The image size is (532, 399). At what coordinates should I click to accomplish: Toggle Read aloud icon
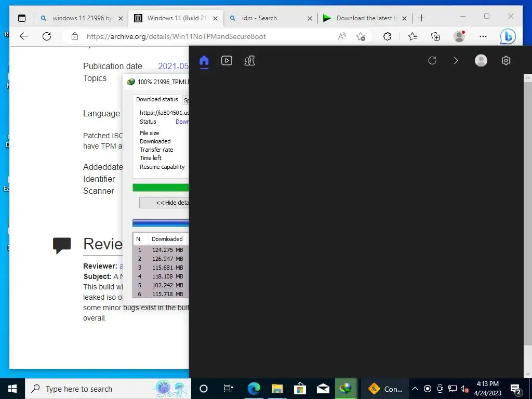[x=342, y=36]
